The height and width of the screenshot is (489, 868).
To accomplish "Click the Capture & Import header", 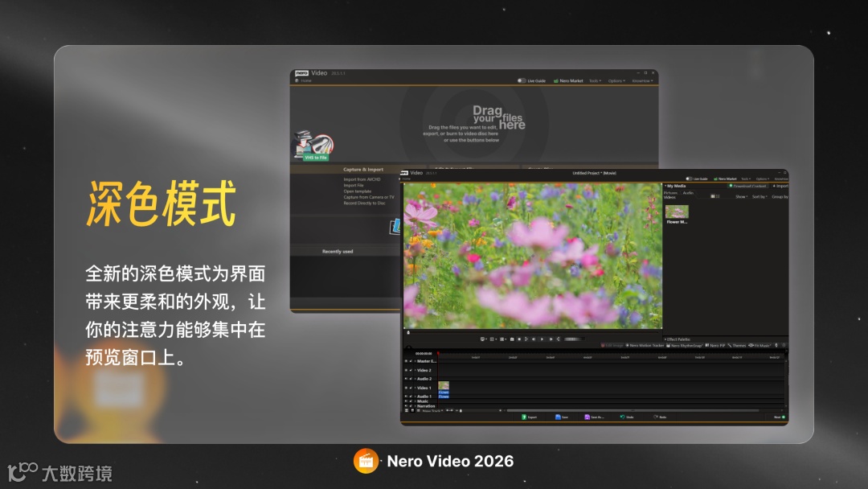I will coord(363,170).
